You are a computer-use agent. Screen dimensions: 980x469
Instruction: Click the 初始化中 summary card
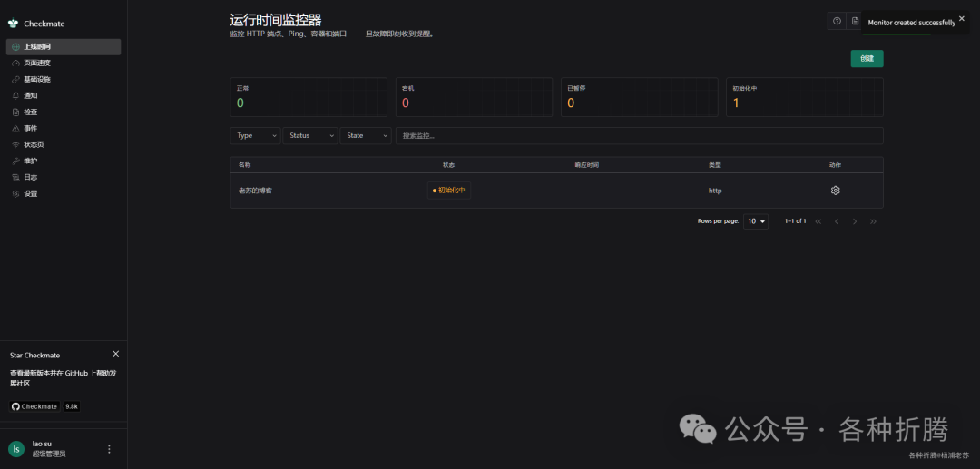(805, 97)
